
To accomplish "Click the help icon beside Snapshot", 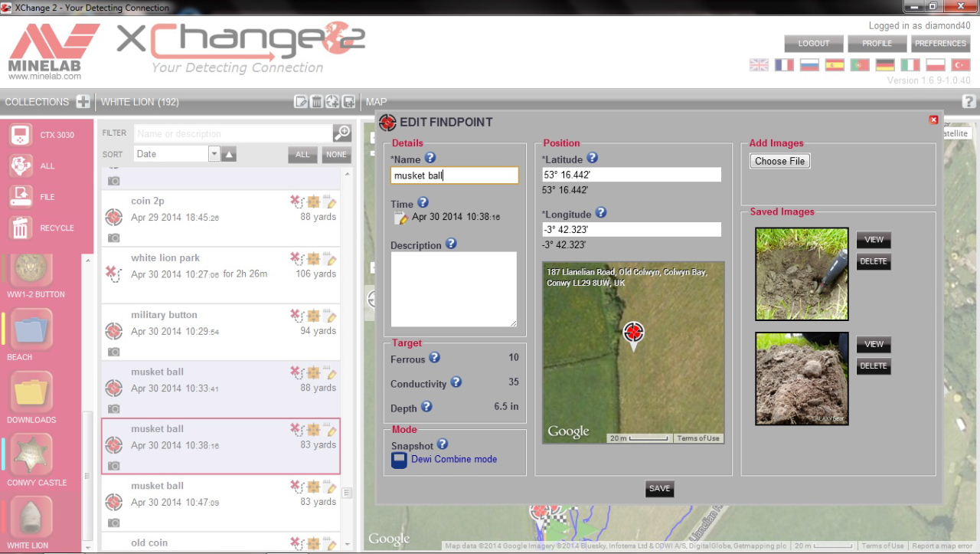I will click(442, 444).
